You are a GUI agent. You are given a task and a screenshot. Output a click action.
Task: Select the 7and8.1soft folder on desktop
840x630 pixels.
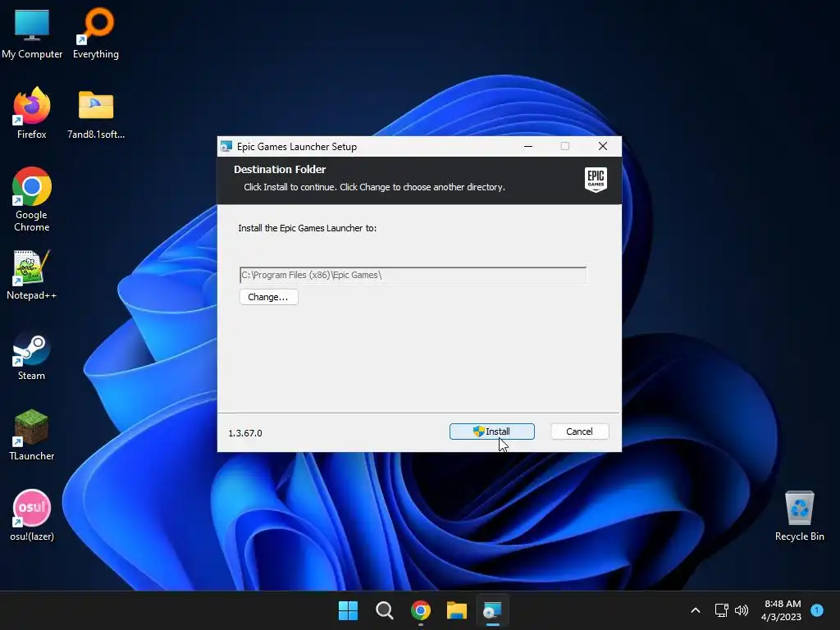[96, 115]
